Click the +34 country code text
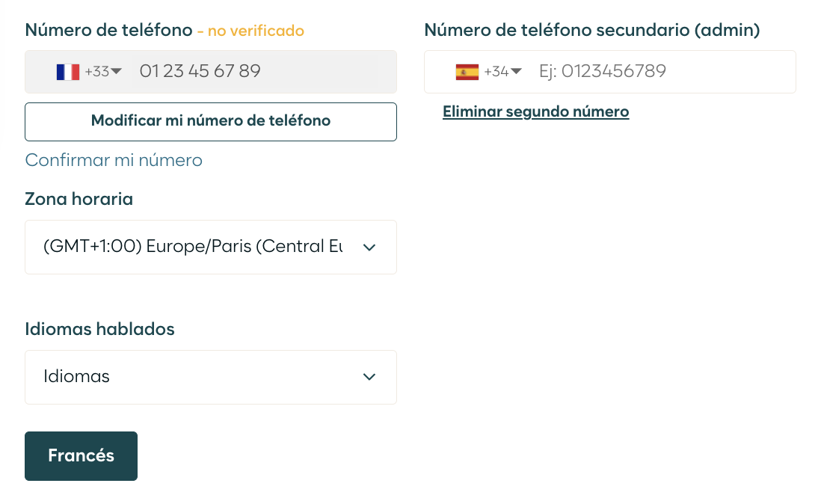This screenshot has height=504, width=821. 496,72
